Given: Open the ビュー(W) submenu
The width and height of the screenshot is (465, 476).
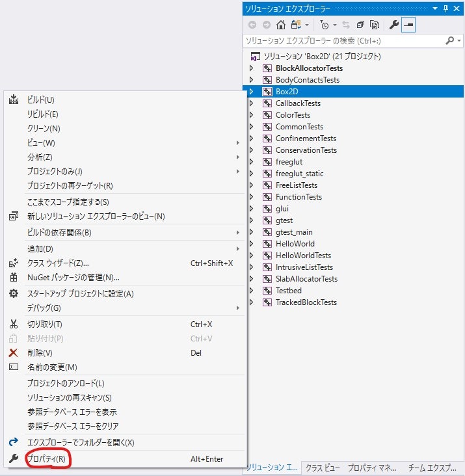Looking at the screenshot, I should [x=124, y=142].
